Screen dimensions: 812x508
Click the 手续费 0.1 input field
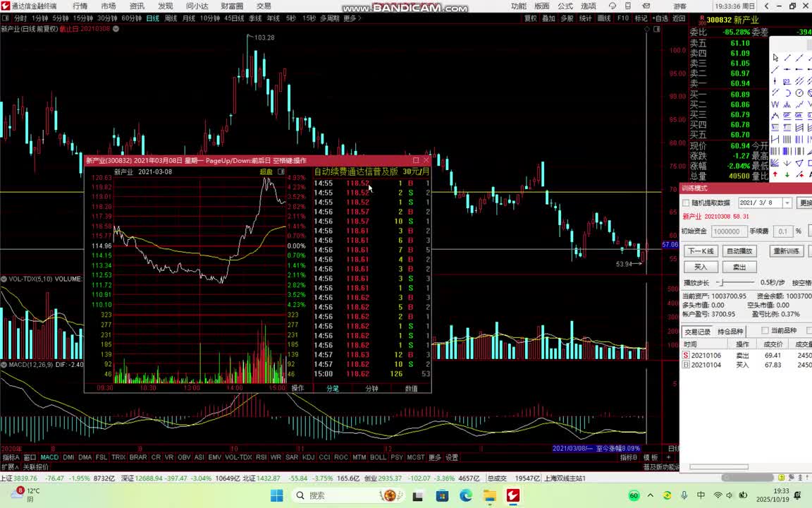click(x=782, y=231)
